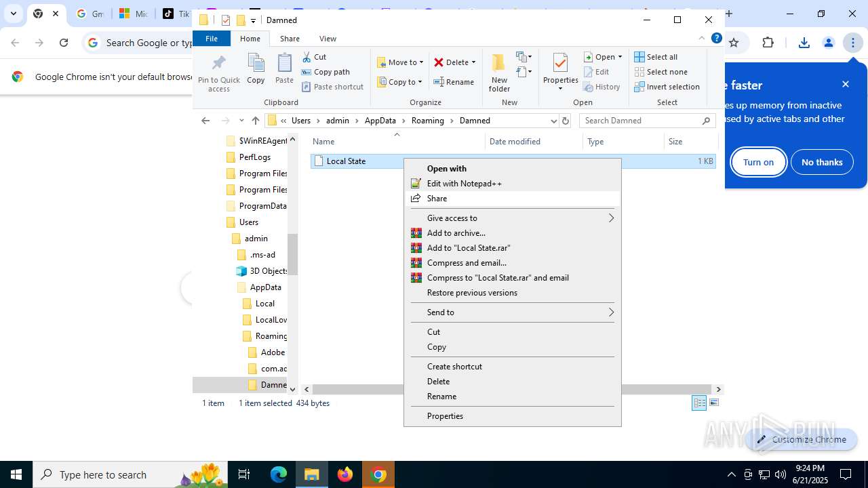Select the Users folder in tree
This screenshot has height=488, width=868.
[242, 222]
